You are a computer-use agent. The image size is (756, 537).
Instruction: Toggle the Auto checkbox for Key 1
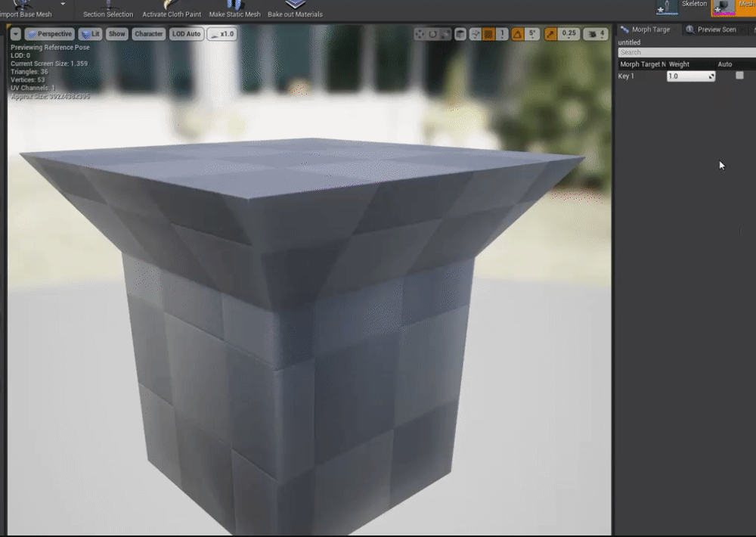point(739,76)
